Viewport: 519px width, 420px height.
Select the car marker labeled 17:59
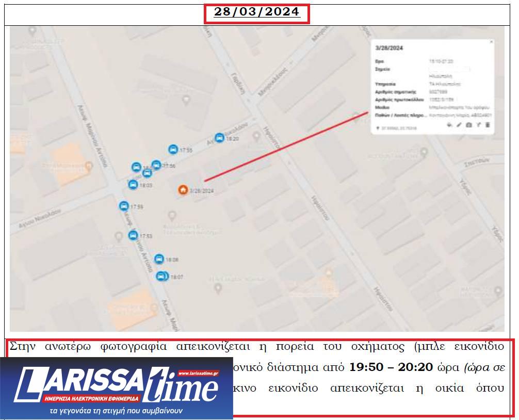point(123,206)
